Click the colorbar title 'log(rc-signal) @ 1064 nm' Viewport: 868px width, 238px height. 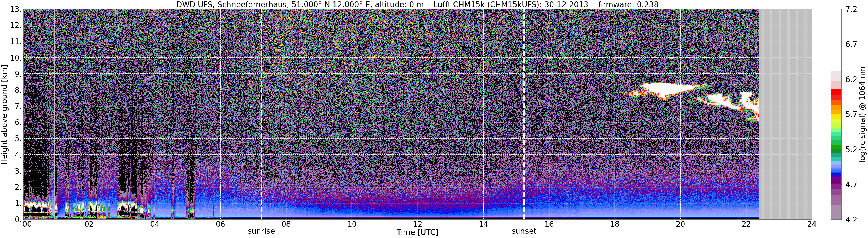(x=862, y=114)
